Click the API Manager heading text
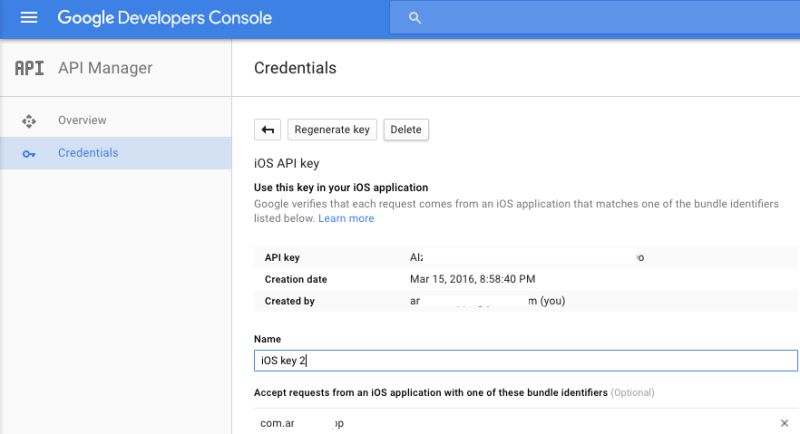Image resolution: width=800 pixels, height=434 pixels. 105,68
